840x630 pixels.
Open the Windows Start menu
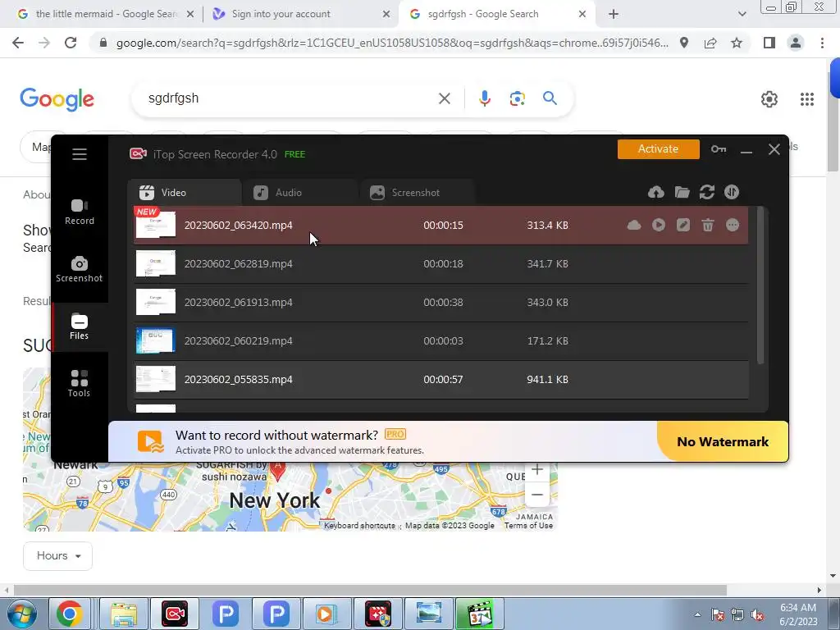21,614
